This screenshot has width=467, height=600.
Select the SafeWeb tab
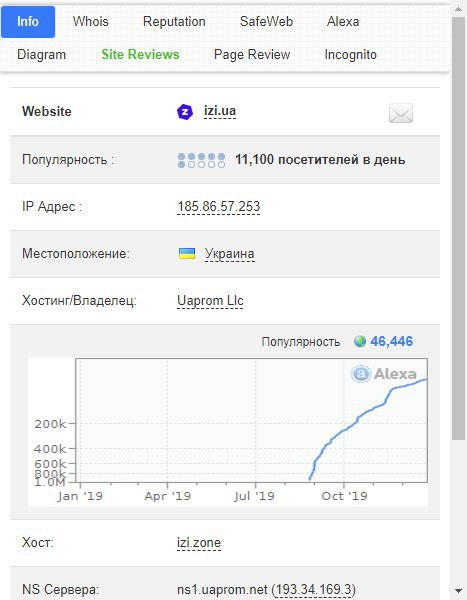[x=266, y=22]
